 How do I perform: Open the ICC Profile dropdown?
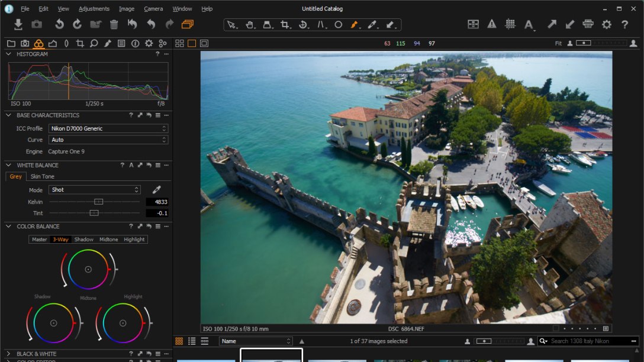[x=108, y=128]
